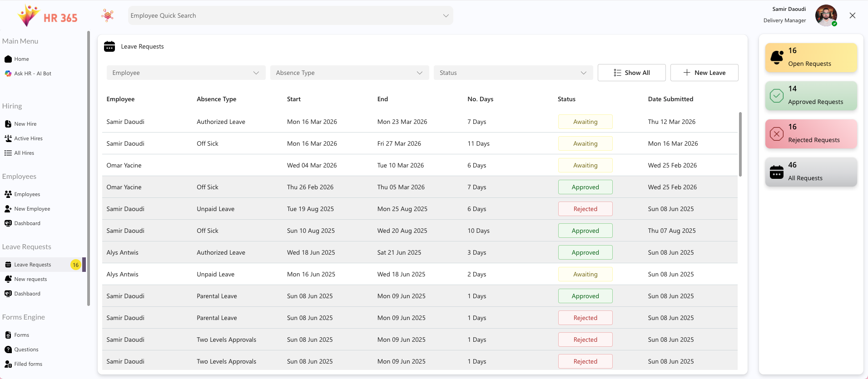Open the Status filter dropdown
868x379 pixels.
pyautogui.click(x=513, y=73)
